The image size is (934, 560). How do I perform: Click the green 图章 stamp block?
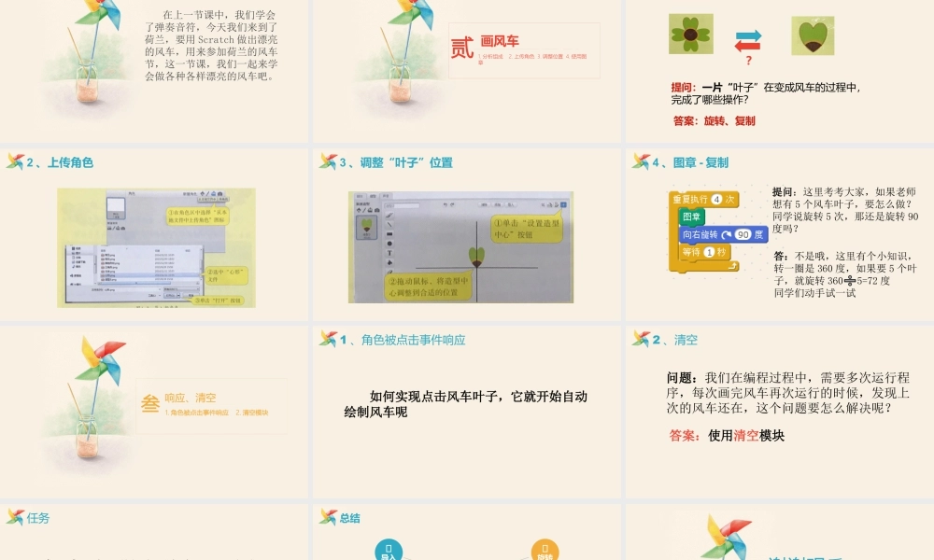click(x=693, y=217)
